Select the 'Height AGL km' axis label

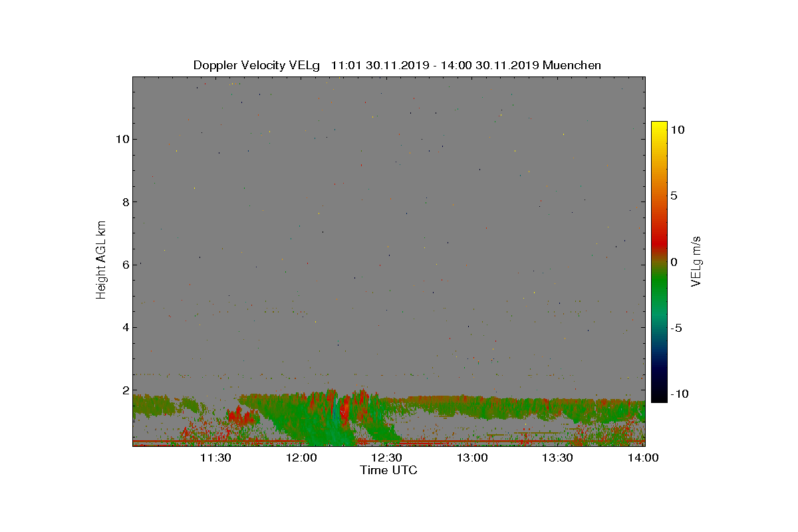point(101,259)
